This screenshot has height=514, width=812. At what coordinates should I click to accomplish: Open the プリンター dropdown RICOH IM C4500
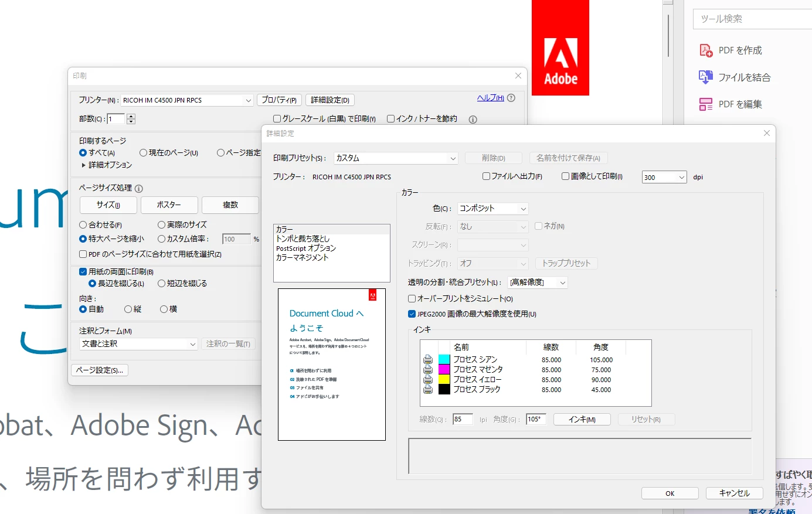tap(187, 100)
